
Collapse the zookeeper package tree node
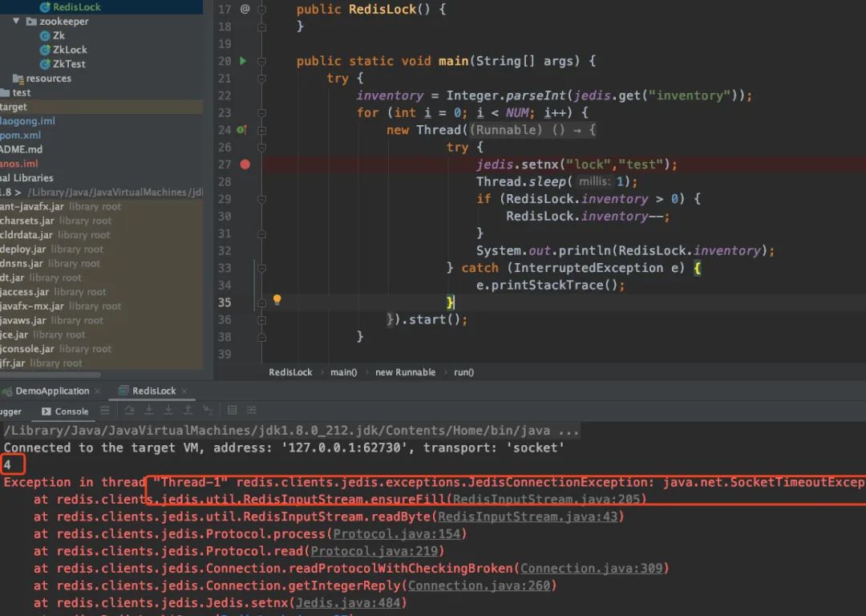tap(16, 21)
